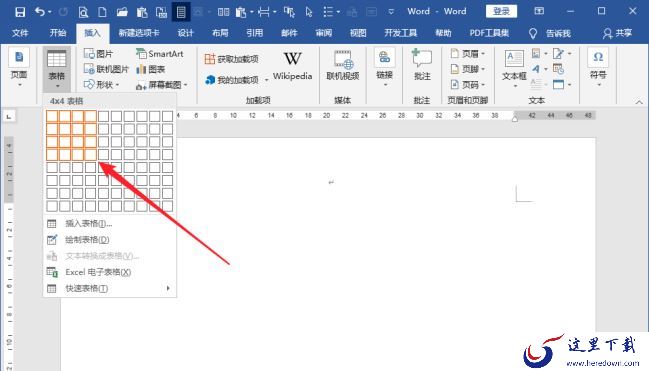The image size is (649, 371).
Task: Open the 开发工具 developer tab
Action: click(400, 33)
